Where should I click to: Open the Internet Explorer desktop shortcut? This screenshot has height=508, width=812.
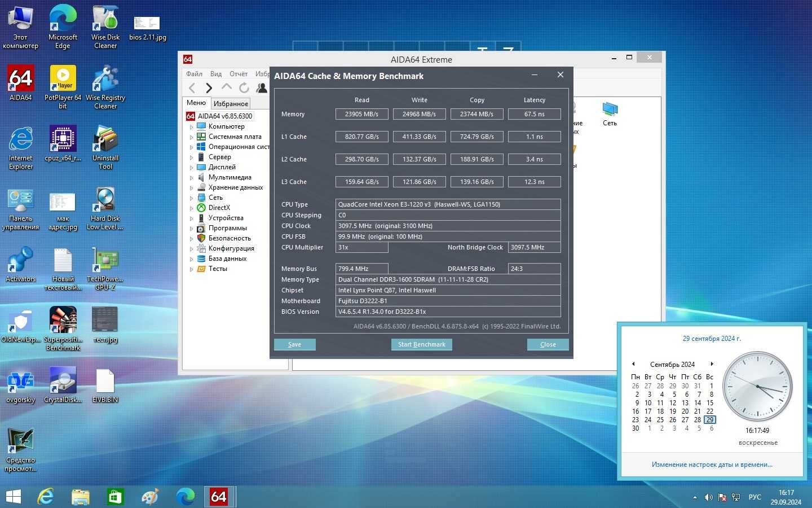(21, 147)
